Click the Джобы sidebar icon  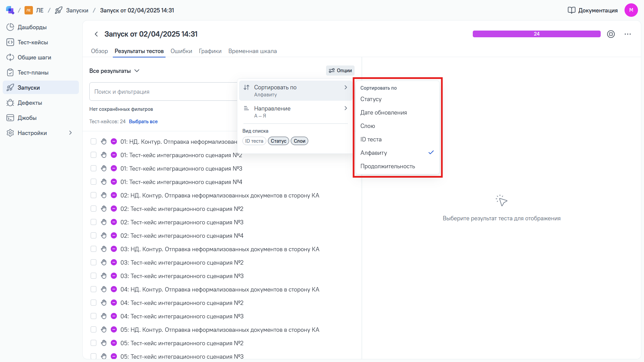pyautogui.click(x=10, y=118)
